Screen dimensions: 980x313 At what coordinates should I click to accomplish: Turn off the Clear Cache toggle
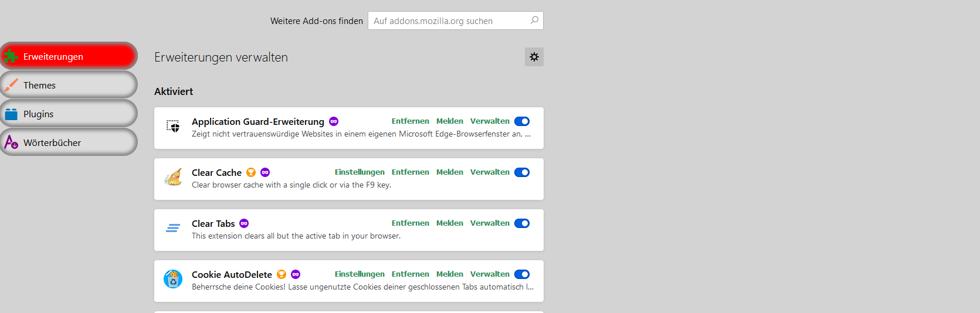coord(522,172)
